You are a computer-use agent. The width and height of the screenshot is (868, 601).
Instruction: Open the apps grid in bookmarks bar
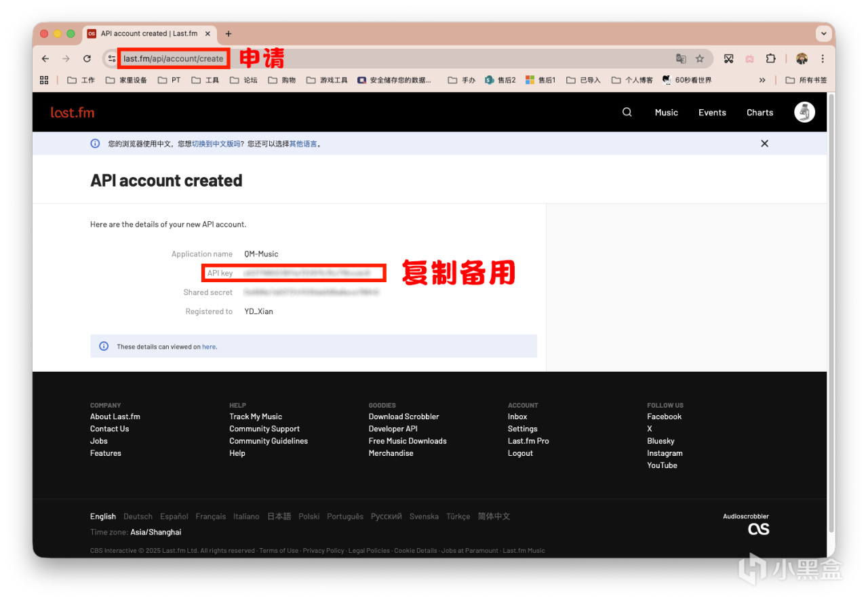(x=44, y=80)
